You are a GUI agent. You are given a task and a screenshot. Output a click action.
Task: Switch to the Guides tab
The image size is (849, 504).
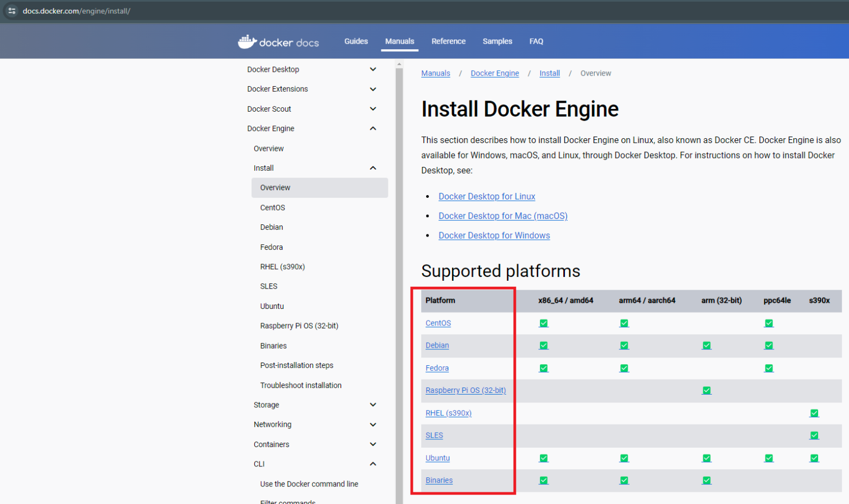(355, 41)
